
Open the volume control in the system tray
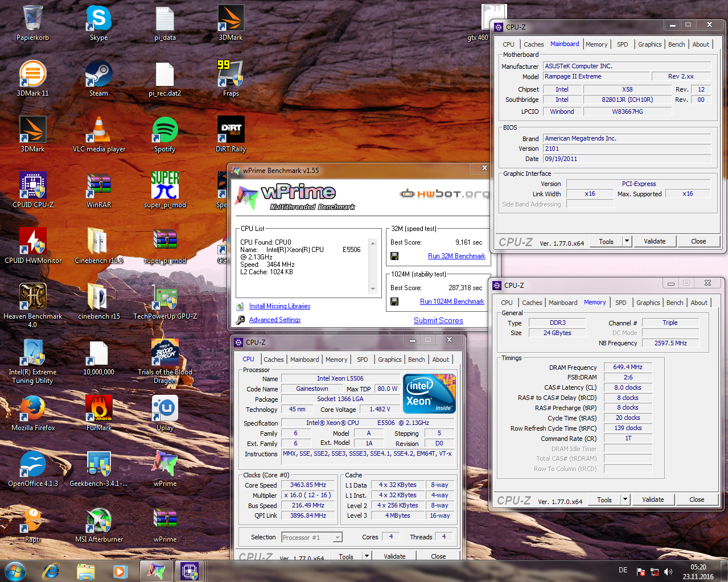click(x=668, y=572)
